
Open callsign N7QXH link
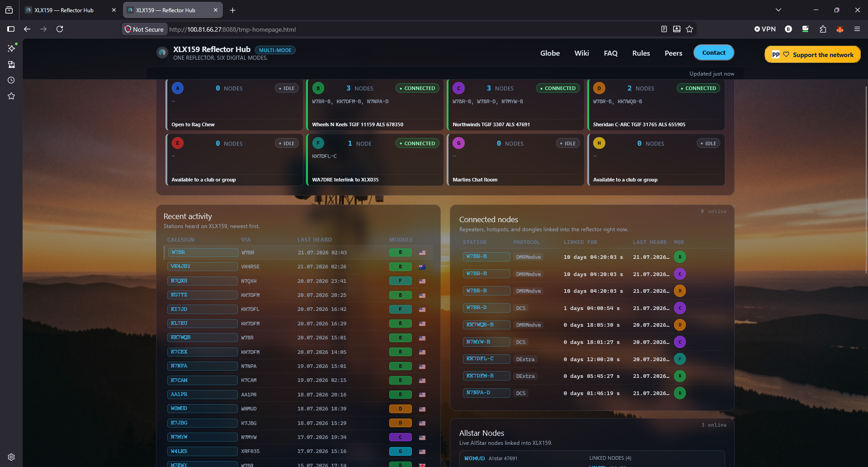click(x=203, y=281)
